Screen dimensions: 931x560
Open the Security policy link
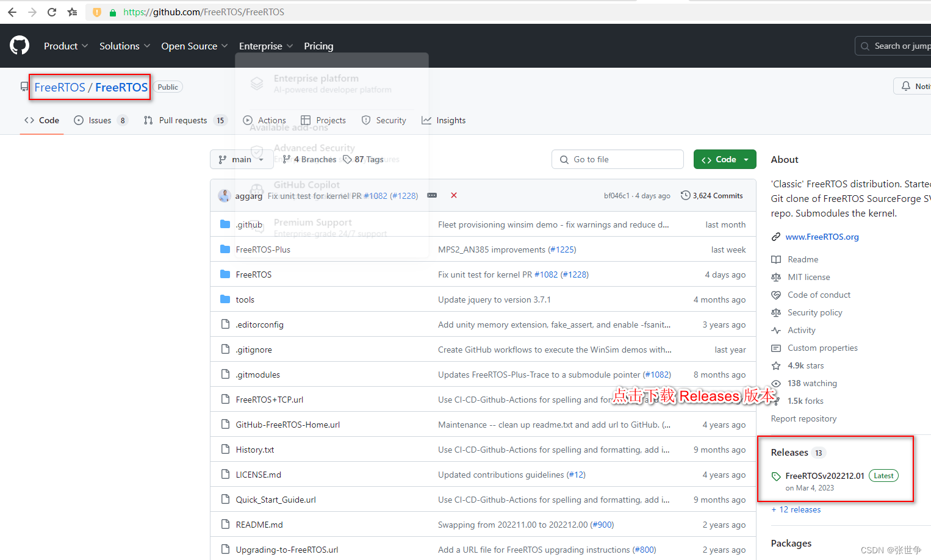[x=814, y=312]
